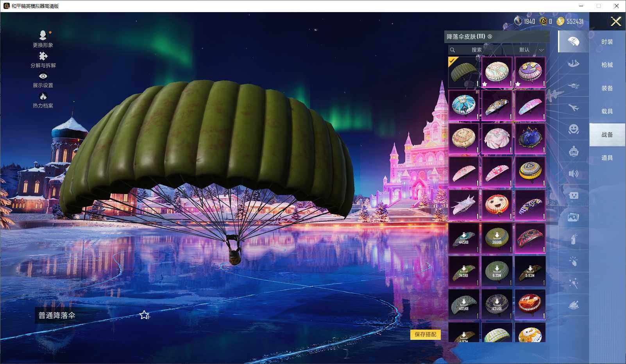Close the inventory with the X button
Screen dimensions: 626x364
click(x=616, y=21)
